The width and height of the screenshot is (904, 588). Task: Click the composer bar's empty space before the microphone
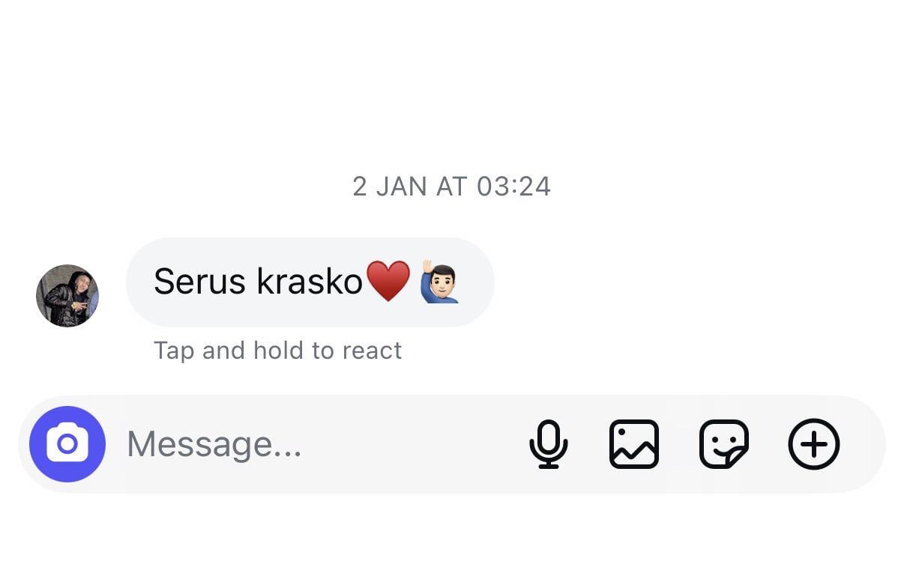[x=412, y=444]
